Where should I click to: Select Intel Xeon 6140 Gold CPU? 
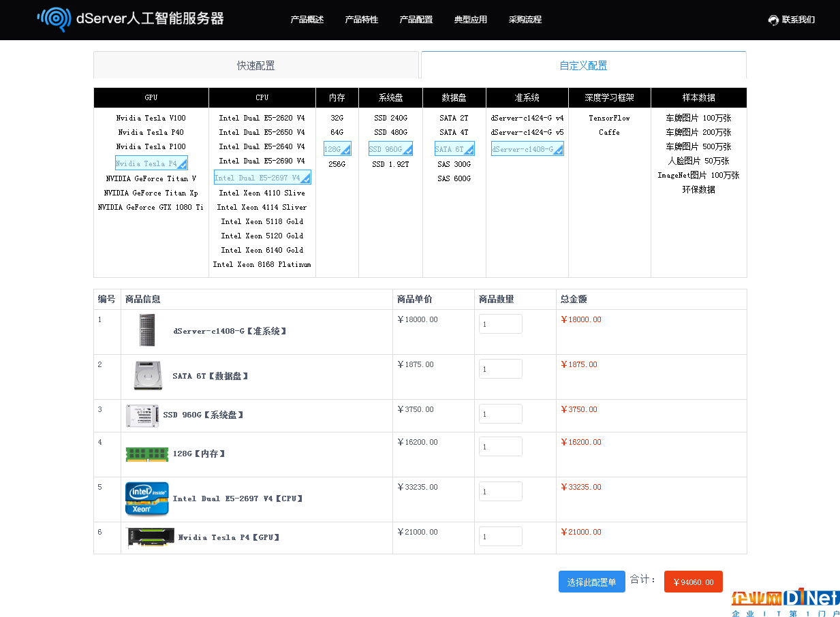262,250
